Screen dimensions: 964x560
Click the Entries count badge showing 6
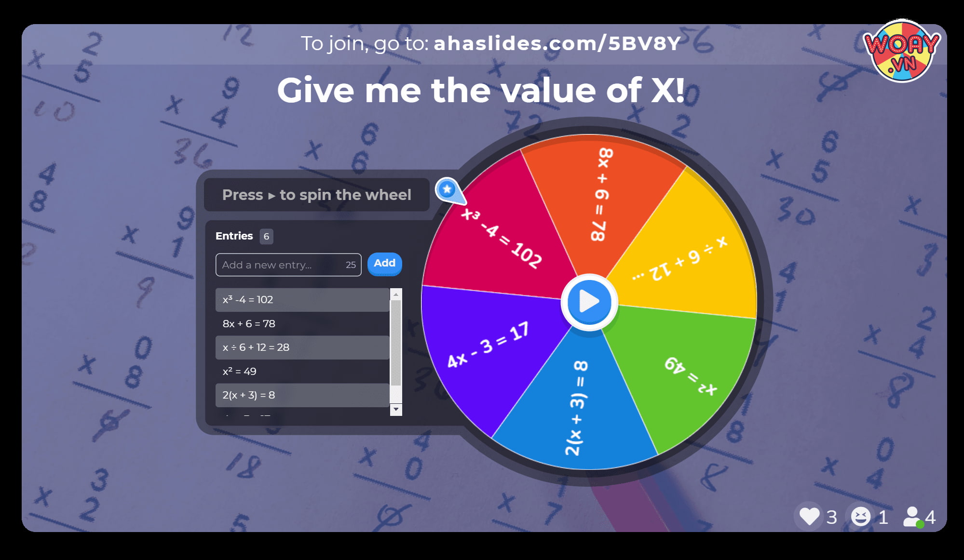coord(267,235)
